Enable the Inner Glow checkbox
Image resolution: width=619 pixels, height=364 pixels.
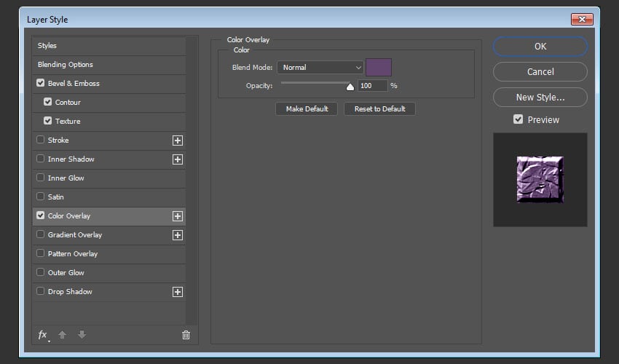[x=40, y=178]
